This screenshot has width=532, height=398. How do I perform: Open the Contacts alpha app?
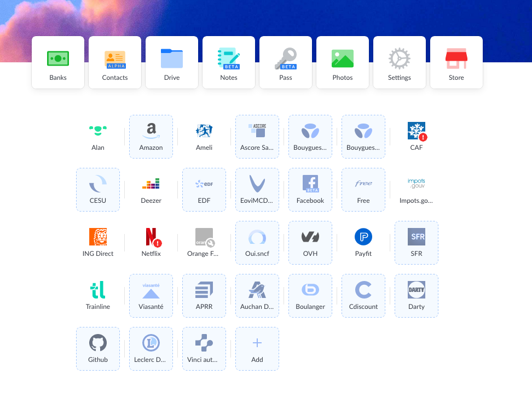115,62
